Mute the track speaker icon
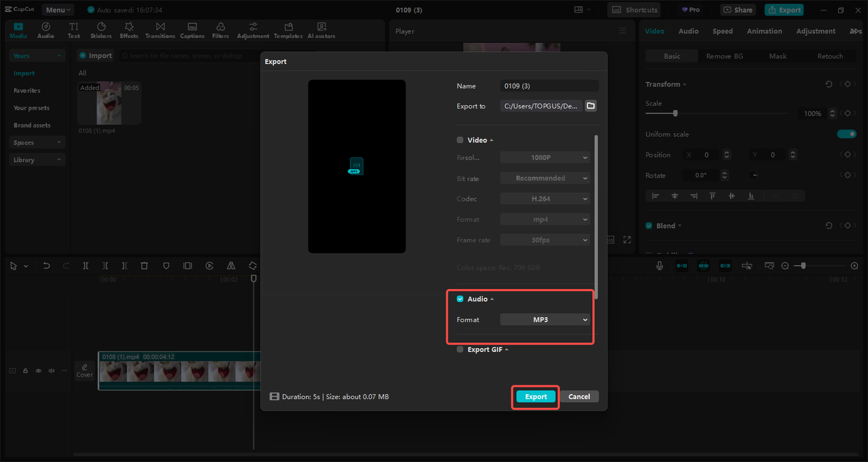The width and height of the screenshot is (868, 462). tap(52, 371)
